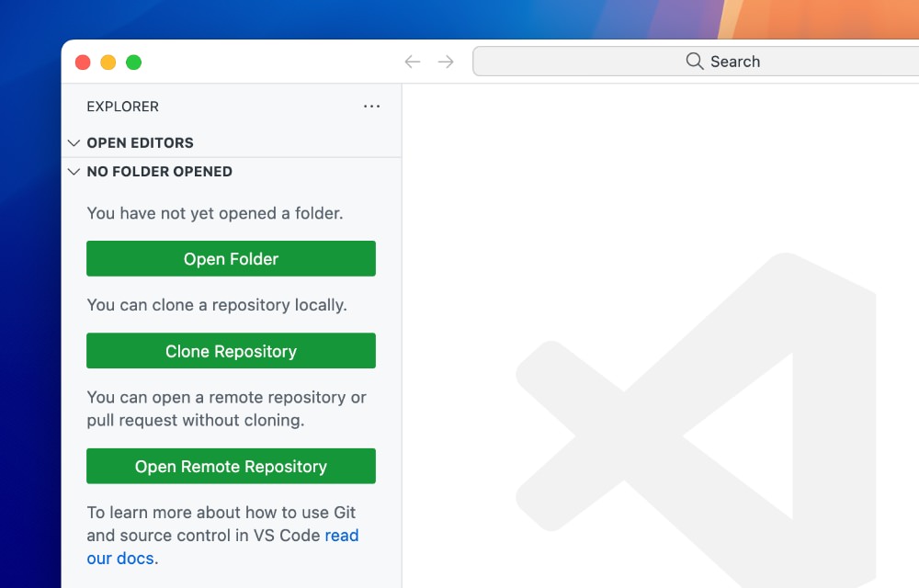Maximize window using the green button
Viewport: 919px width, 588px height.
(133, 62)
